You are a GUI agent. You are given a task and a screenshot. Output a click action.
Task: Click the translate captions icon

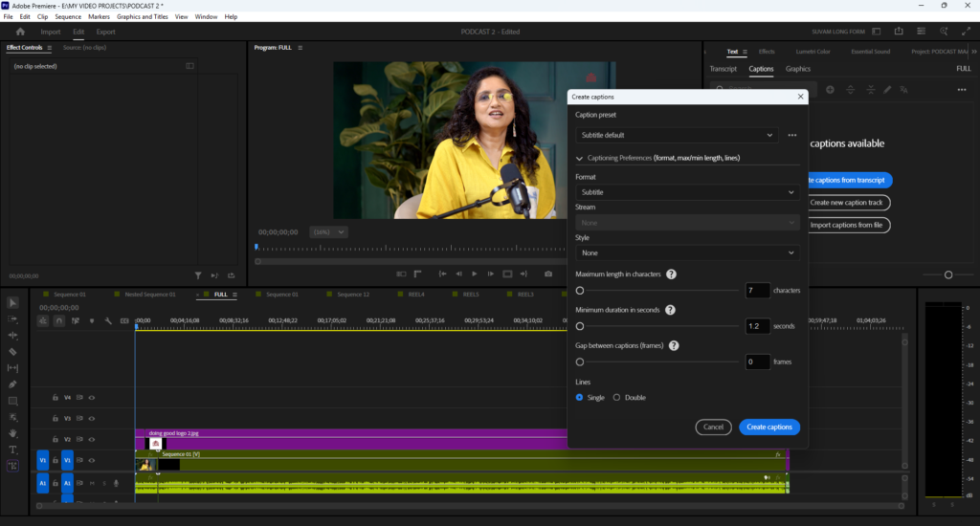coord(903,90)
